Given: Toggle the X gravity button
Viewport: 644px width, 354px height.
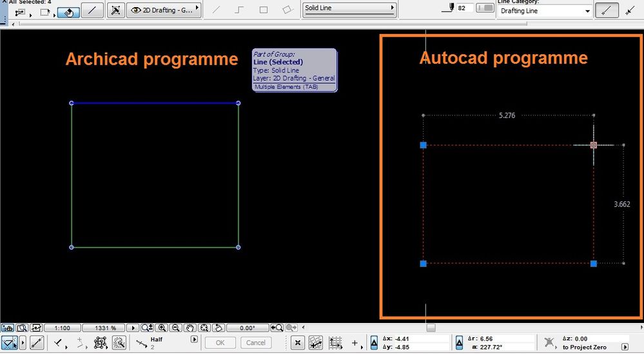Looking at the screenshot, I should pos(298,342).
